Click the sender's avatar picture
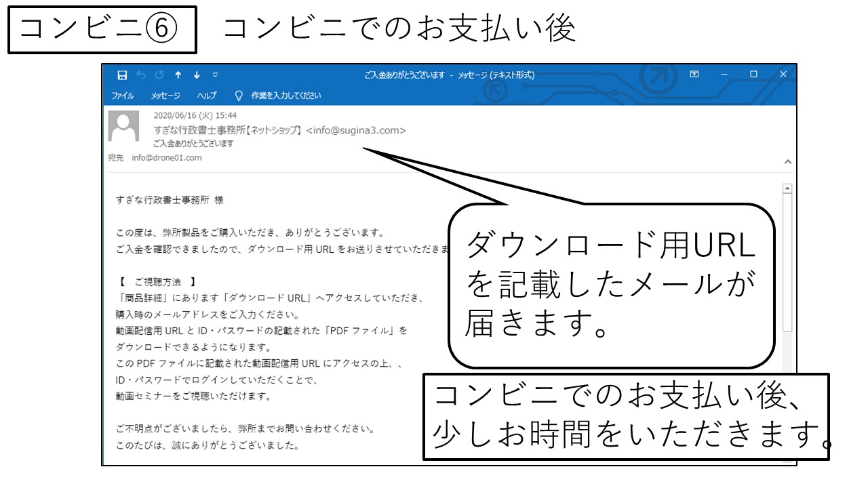Viewport: 868px width, 488px height. tap(123, 126)
